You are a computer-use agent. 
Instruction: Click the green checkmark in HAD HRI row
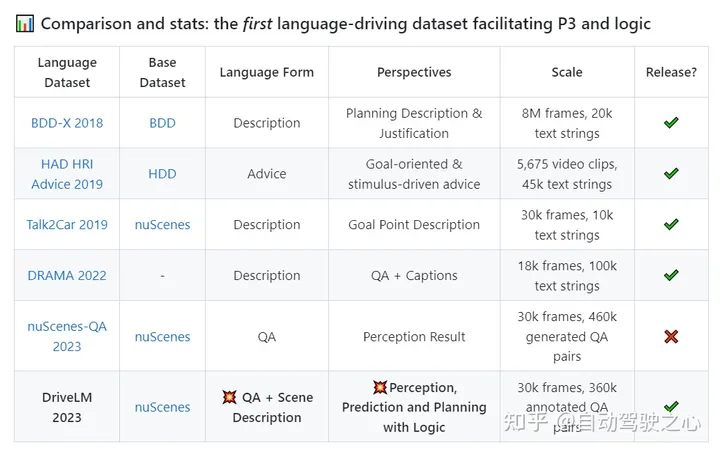[671, 174]
